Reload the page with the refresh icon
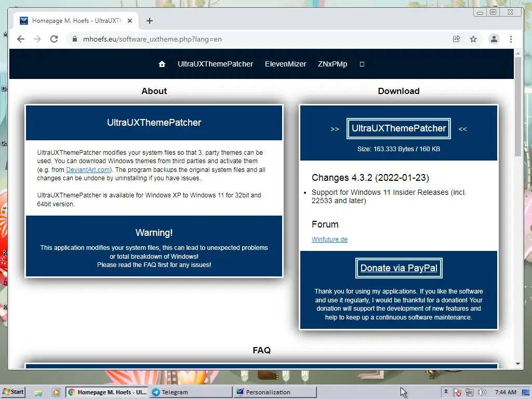532x399 pixels. [54, 39]
